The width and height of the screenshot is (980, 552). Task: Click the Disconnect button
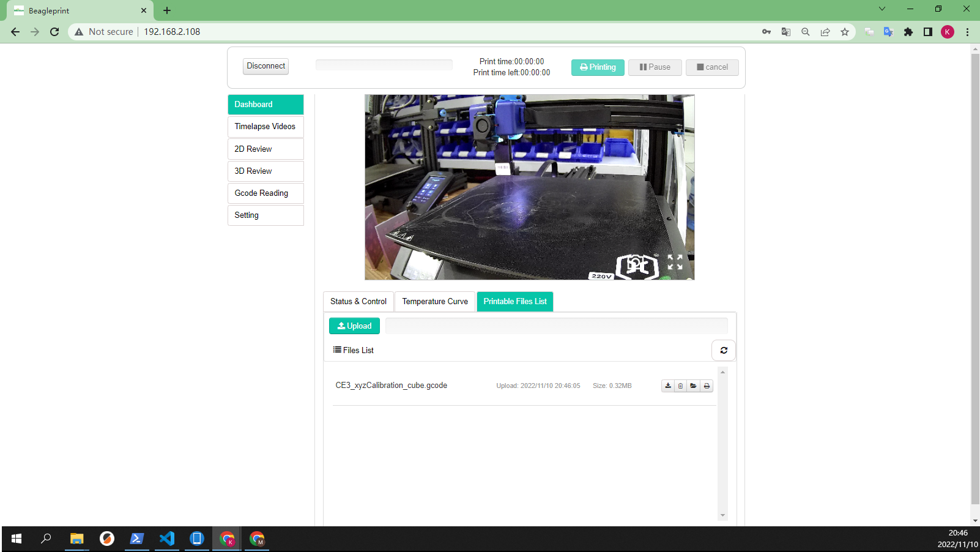click(265, 65)
